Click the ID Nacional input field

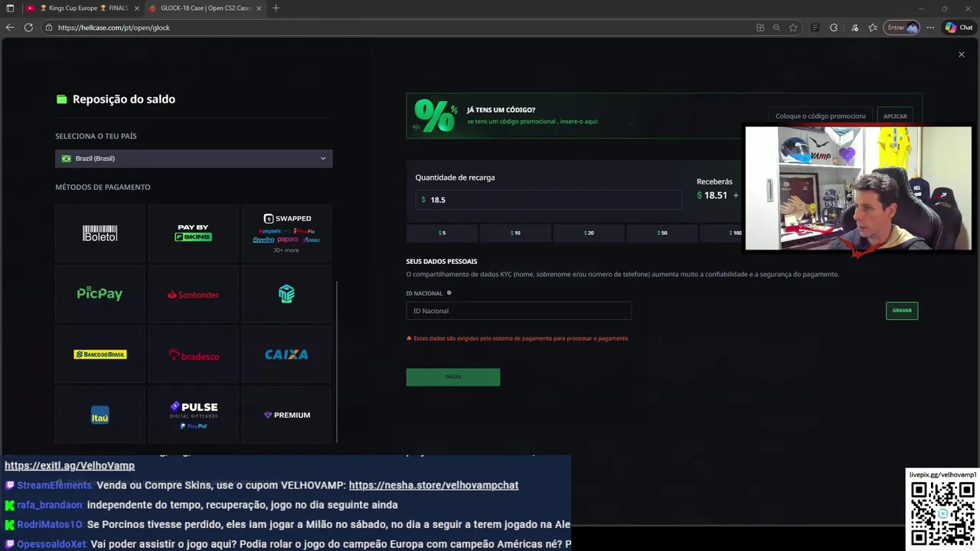pyautogui.click(x=518, y=311)
